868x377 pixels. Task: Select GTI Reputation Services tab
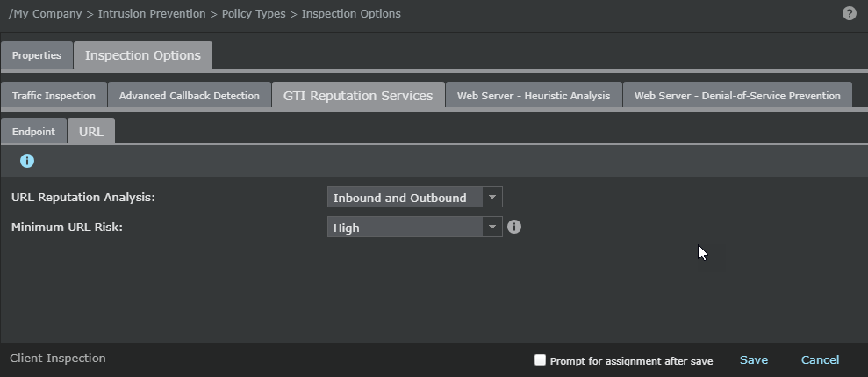coord(358,96)
